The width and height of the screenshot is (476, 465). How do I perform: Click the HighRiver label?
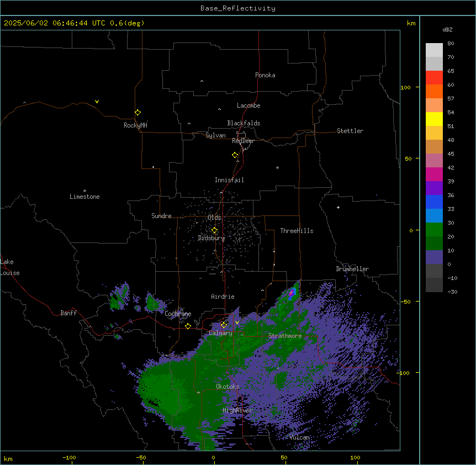coord(237,410)
